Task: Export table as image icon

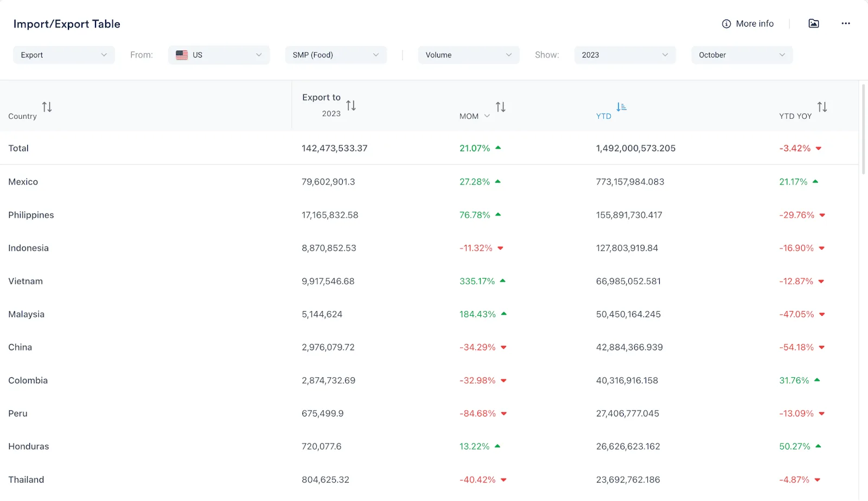Action: [x=814, y=23]
